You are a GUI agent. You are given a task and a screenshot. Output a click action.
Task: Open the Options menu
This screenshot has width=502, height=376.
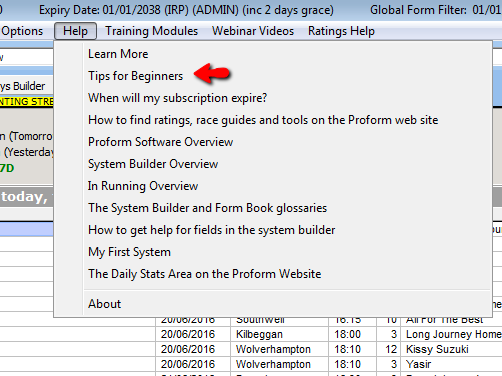(x=22, y=31)
